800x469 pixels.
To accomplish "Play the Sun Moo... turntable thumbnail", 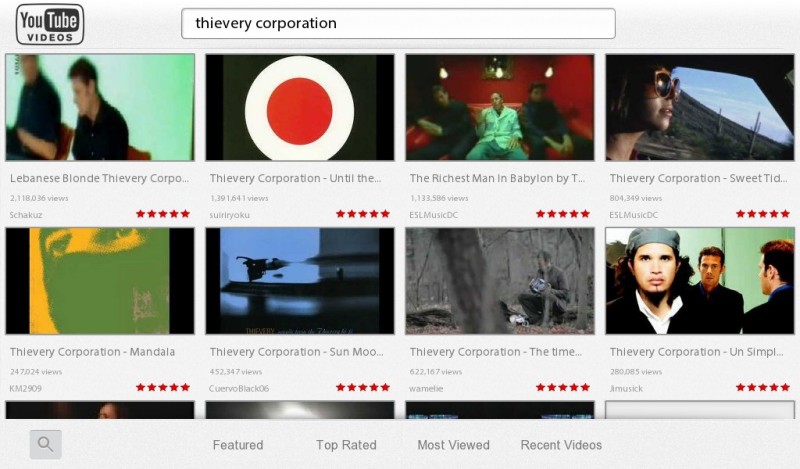I will point(300,281).
